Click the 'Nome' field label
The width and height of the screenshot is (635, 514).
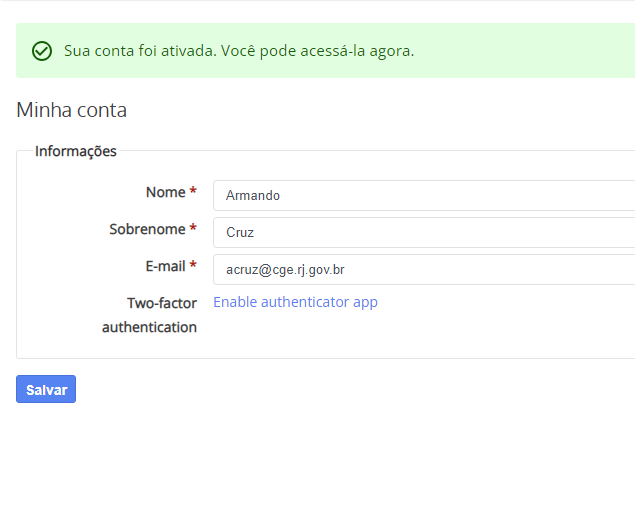165,192
